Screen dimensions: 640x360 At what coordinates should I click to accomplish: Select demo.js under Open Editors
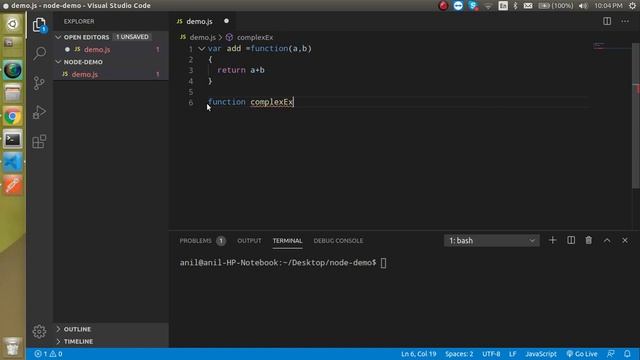coord(97,49)
